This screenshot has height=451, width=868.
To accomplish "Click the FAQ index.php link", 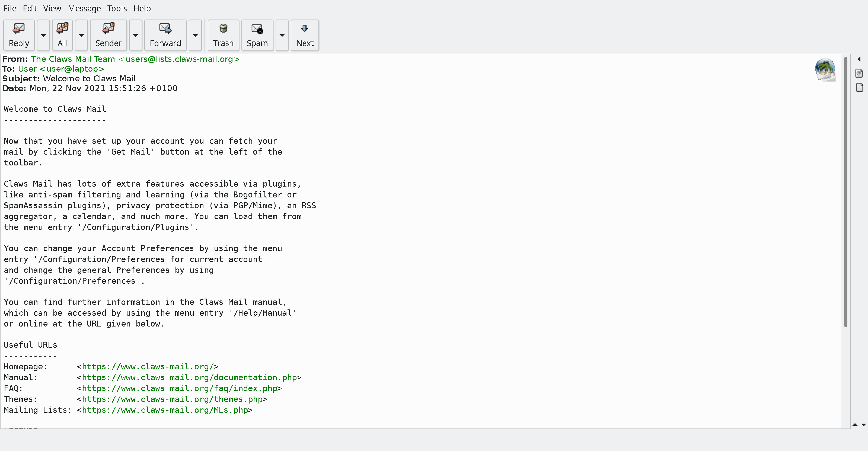I will [x=179, y=388].
